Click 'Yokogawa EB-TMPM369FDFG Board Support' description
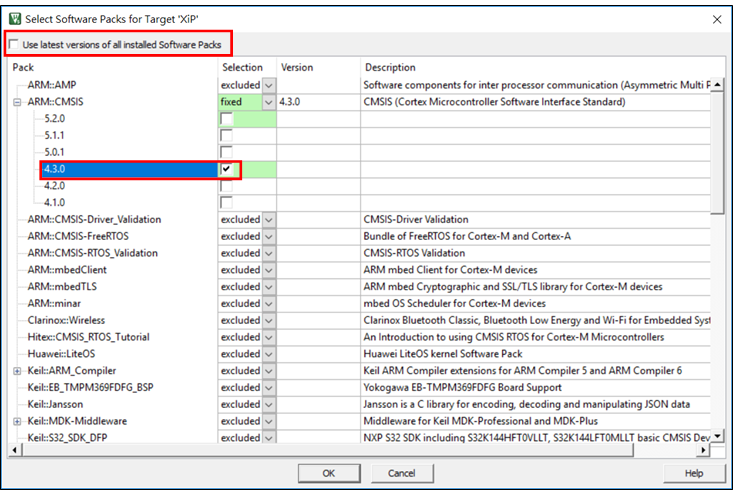This screenshot has width=734, height=493. pyautogui.click(x=462, y=388)
